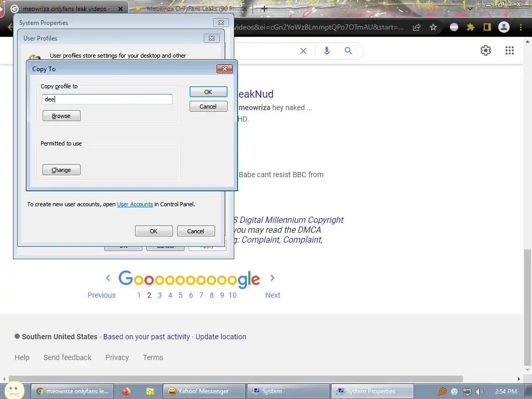Click the magnifier icon in system tray
Image resolution: width=532 pixels, height=399 pixels.
(442, 392)
